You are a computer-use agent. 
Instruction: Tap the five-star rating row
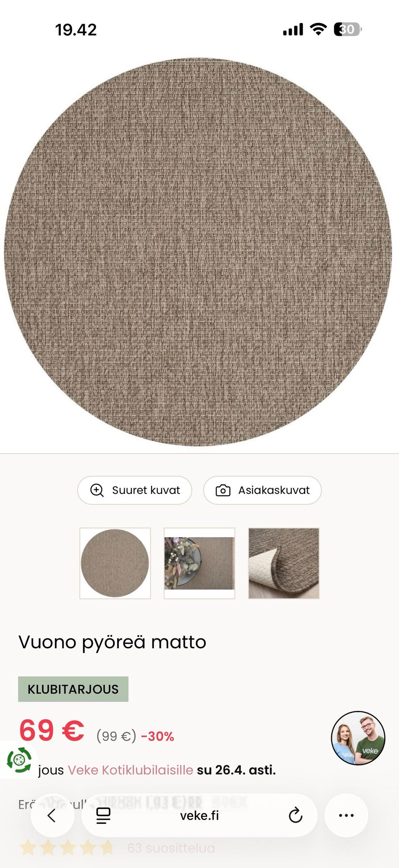pyautogui.click(x=66, y=848)
